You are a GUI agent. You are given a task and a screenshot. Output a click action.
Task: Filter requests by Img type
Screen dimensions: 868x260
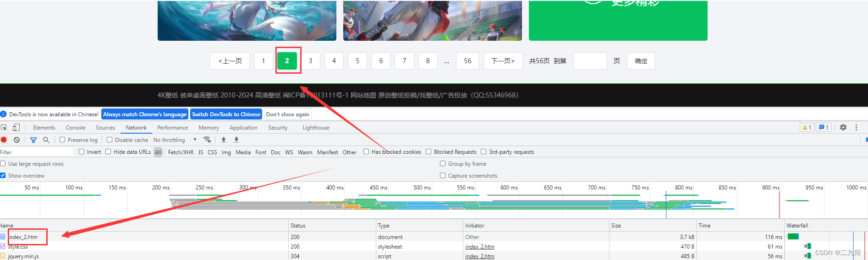[226, 152]
